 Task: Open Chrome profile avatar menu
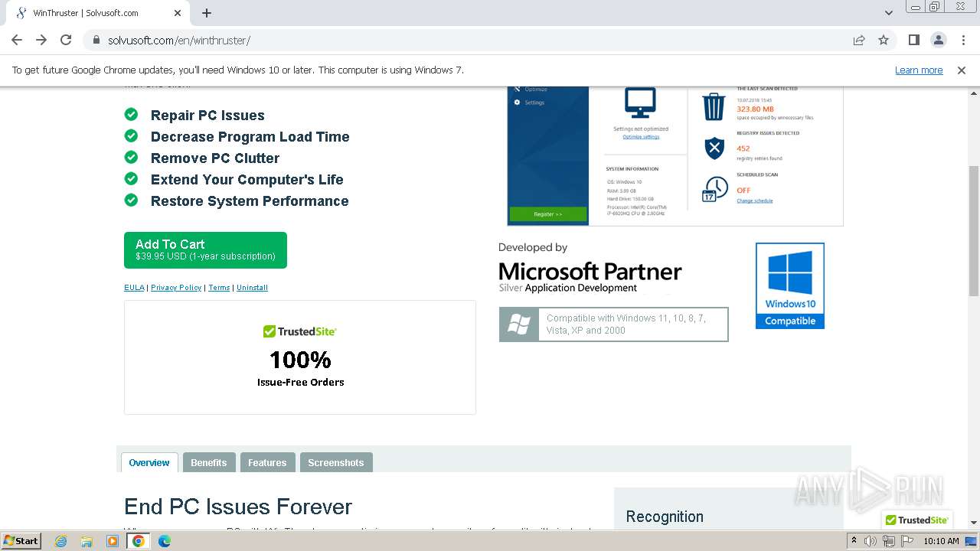[x=939, y=40]
